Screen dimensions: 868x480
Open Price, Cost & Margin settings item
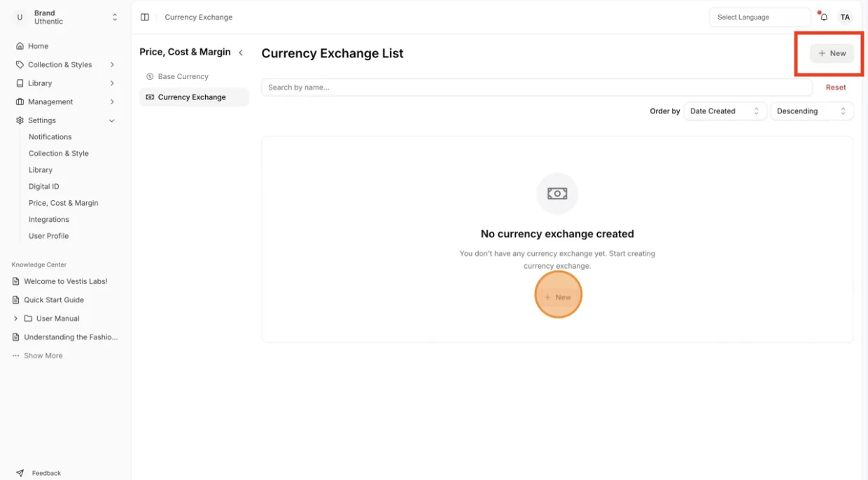64,203
